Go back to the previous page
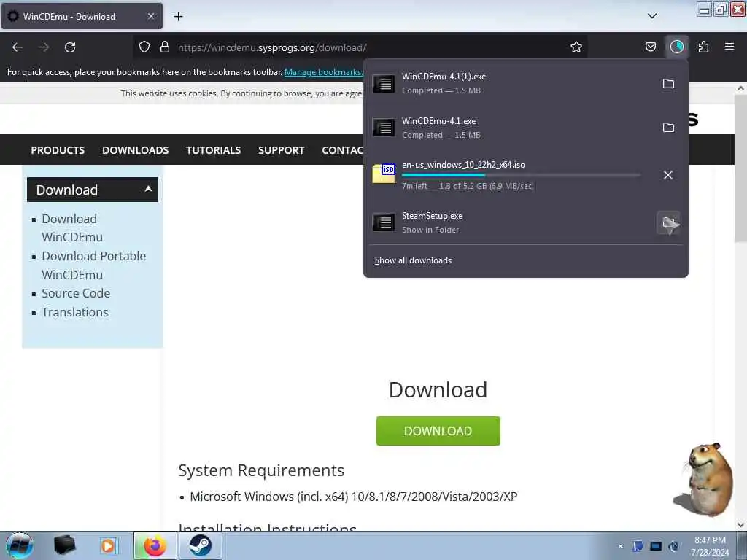This screenshot has height=560, width=747. (x=18, y=47)
